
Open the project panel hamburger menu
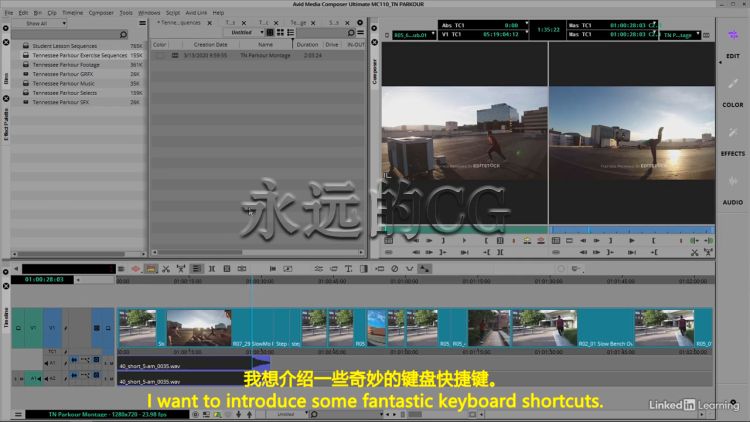point(142,23)
